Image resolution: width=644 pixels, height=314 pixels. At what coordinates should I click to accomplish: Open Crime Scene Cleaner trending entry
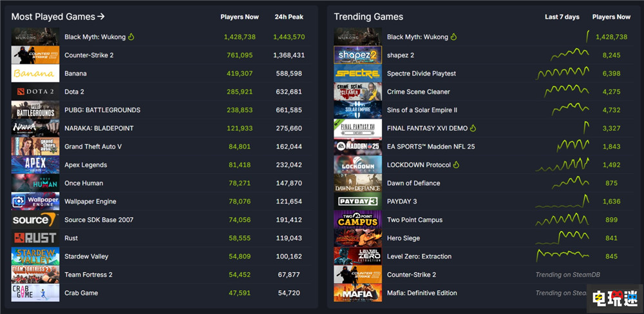pos(418,92)
